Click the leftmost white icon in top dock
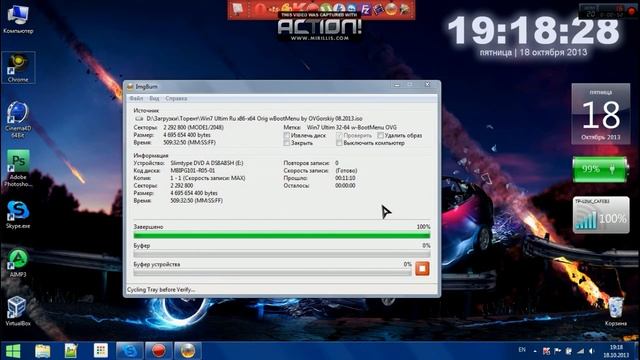Viewport: 640px width, 360px height. tap(238, 9)
